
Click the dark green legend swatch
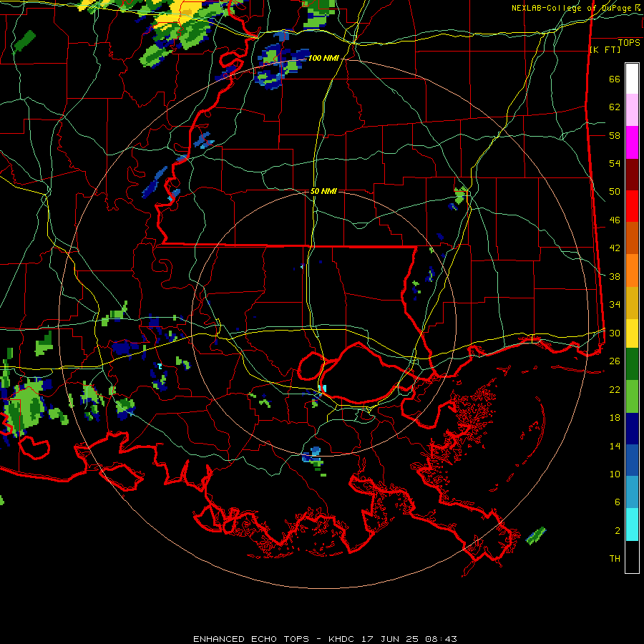point(632,364)
